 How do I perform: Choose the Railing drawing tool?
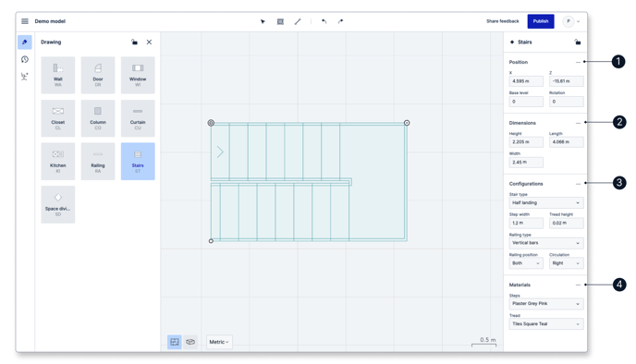[98, 162]
